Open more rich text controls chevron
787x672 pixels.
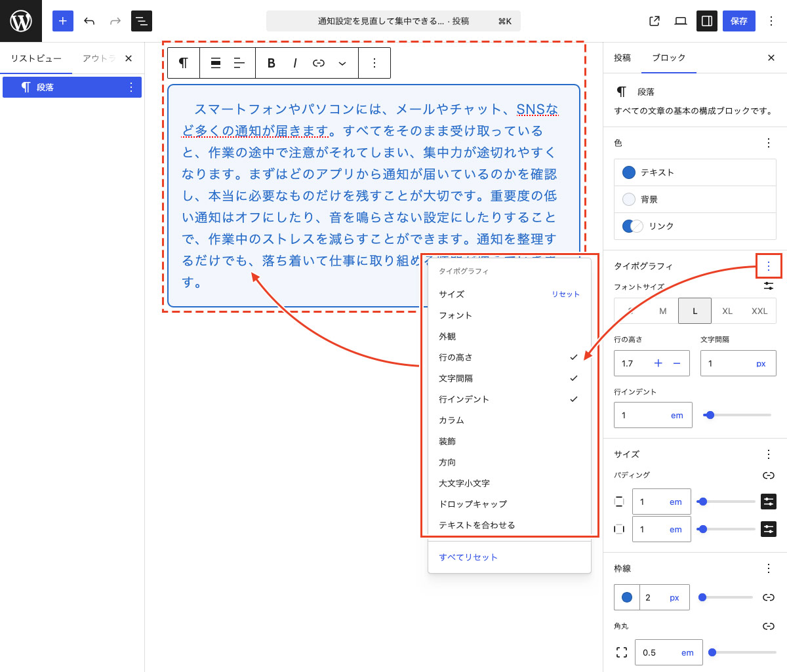[342, 63]
